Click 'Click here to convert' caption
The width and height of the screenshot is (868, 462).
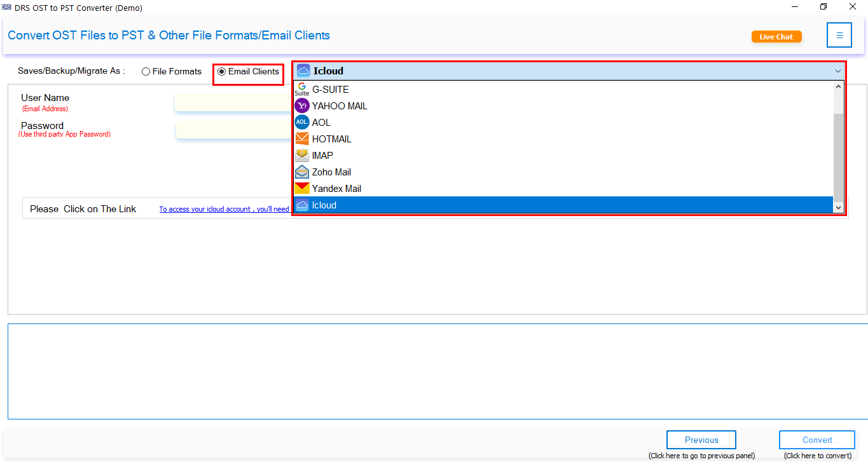click(818, 456)
